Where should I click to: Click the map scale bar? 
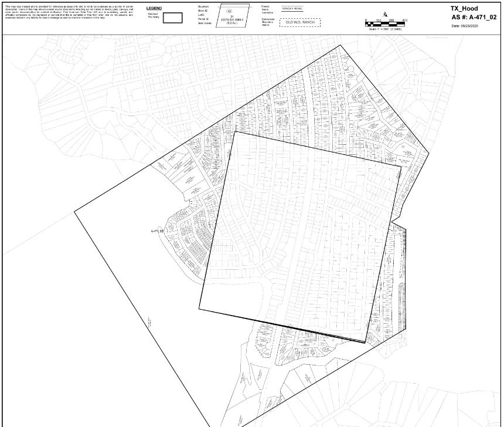coord(386,23)
